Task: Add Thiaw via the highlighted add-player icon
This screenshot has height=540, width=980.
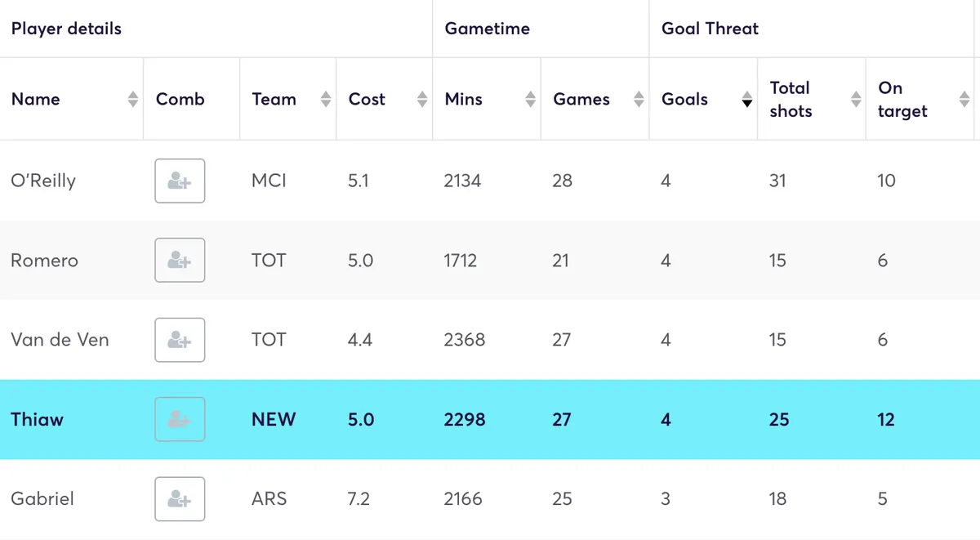Action: 180,419
